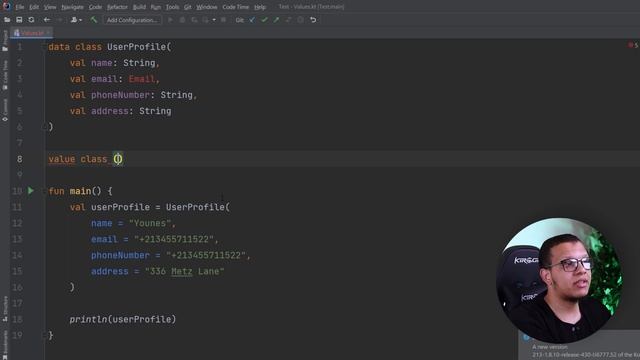Click the value keyword on line 8
This screenshot has height=360, width=640.
[x=62, y=159]
